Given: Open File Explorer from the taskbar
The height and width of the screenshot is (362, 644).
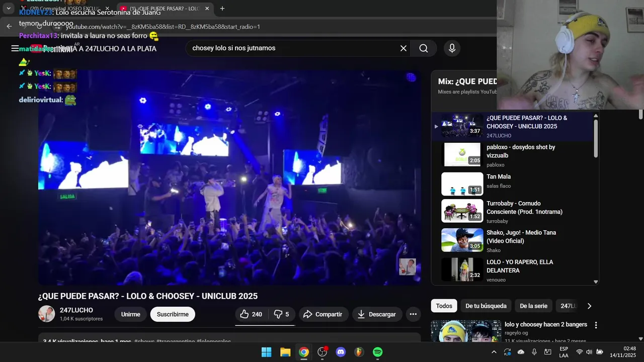Looking at the screenshot, I should [285, 352].
